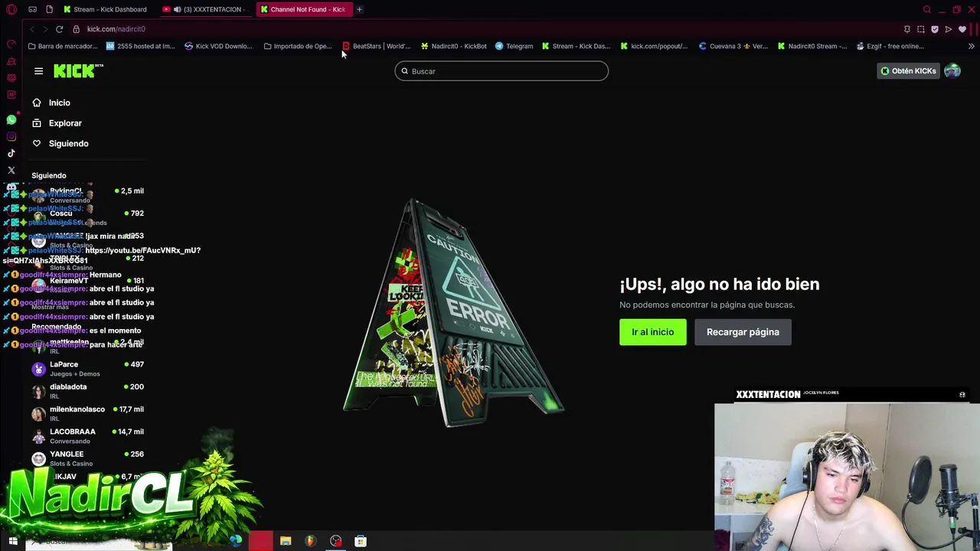Switch to the XXXTENTACION YouTube tab
The height and width of the screenshot is (551, 980).
pyautogui.click(x=204, y=9)
